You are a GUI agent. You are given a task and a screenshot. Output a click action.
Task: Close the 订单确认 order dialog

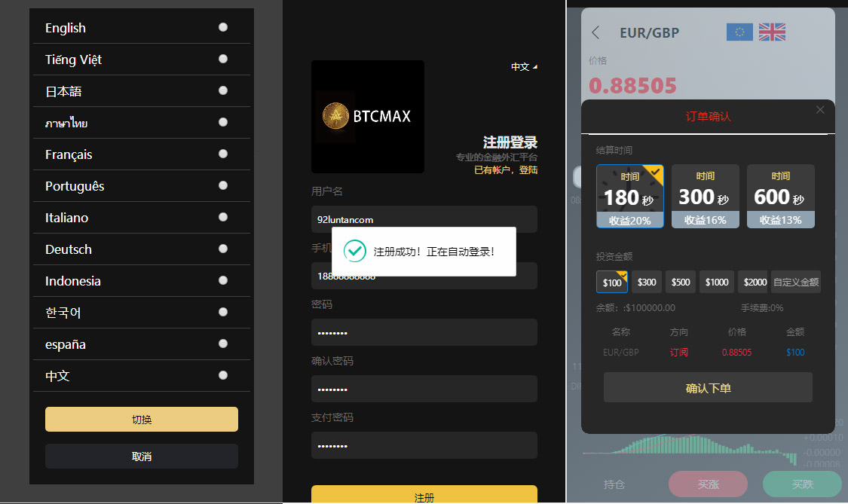[x=820, y=110]
